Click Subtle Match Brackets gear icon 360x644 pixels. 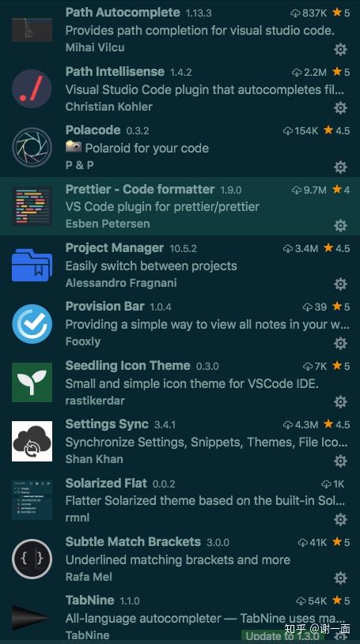[340, 578]
